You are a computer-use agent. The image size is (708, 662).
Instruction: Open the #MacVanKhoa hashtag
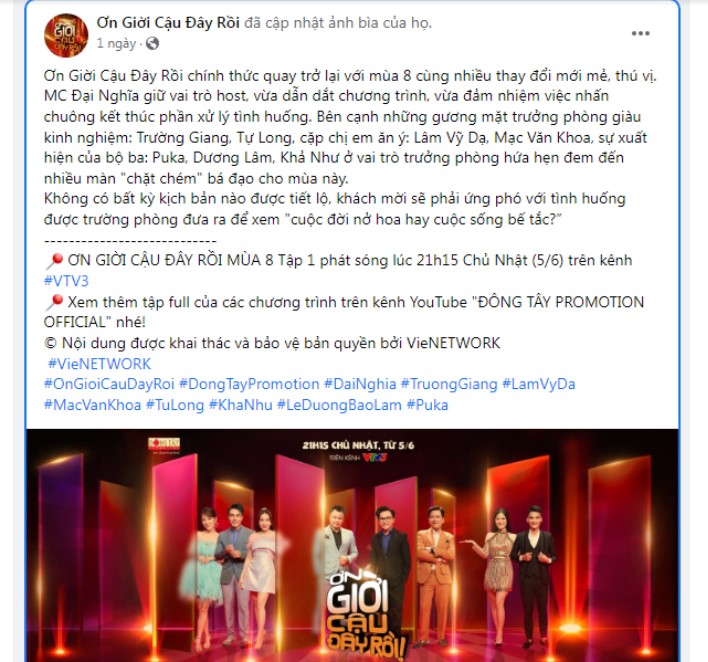[x=92, y=405]
